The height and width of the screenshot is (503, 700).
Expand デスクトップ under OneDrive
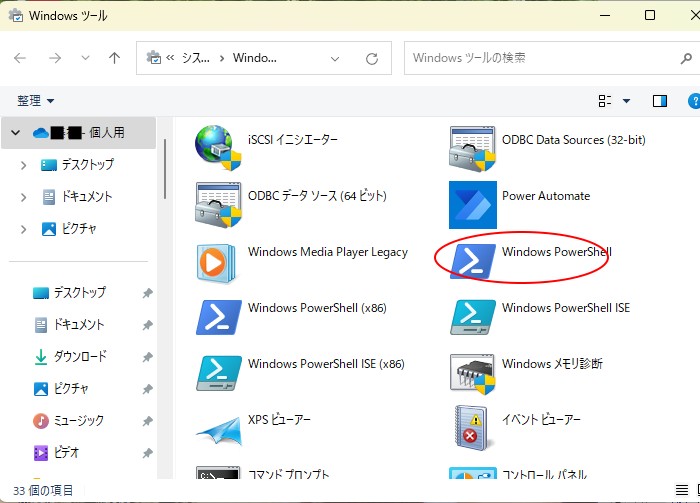coord(24,166)
